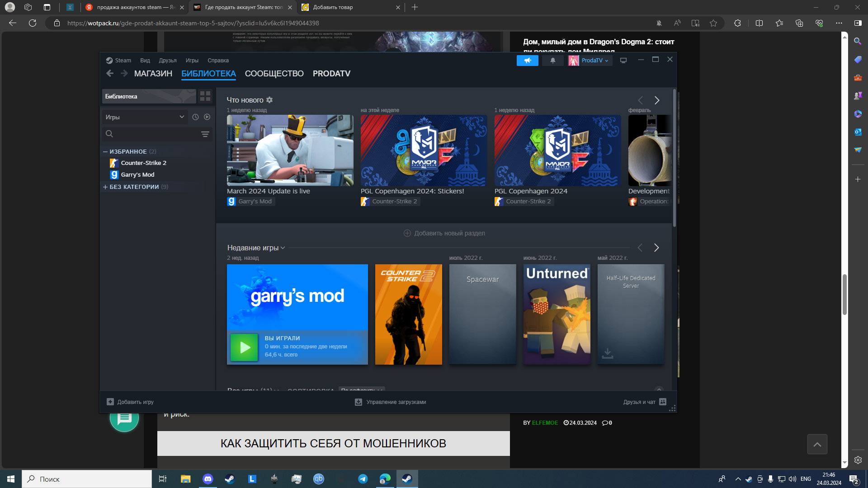Switch to МАГАЗИН tab
Image resolution: width=868 pixels, height=488 pixels.
pos(153,74)
